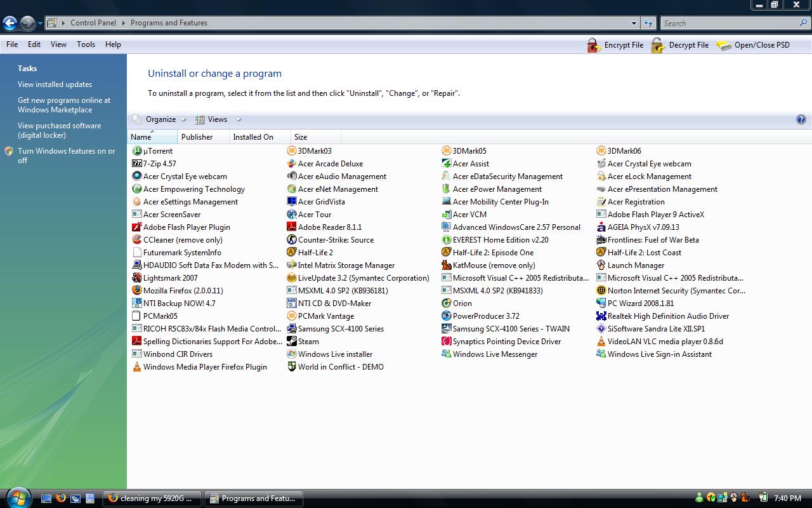Open the help icon in the toolbar

pos(801,119)
